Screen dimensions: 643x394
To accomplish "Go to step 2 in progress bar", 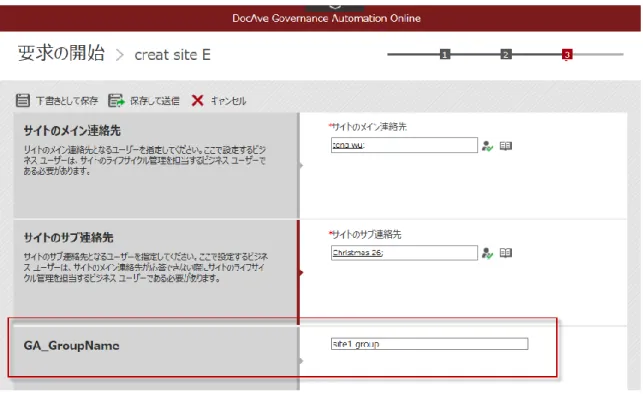I will (x=506, y=54).
